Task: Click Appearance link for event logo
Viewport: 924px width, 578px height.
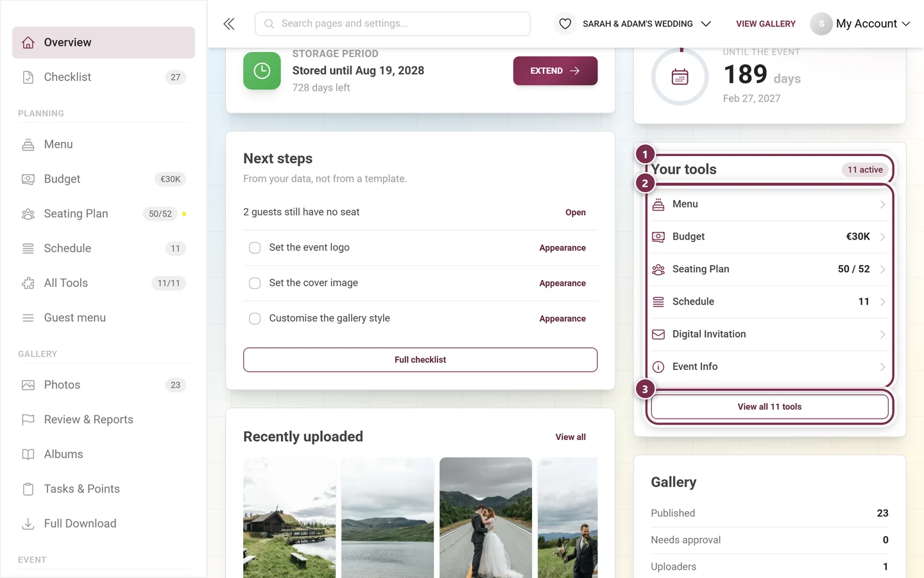Action: click(x=562, y=248)
